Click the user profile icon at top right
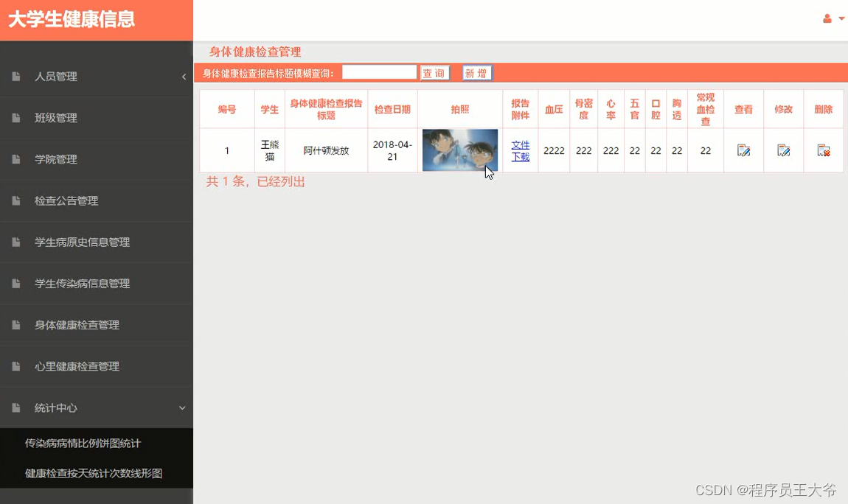 pyautogui.click(x=826, y=18)
